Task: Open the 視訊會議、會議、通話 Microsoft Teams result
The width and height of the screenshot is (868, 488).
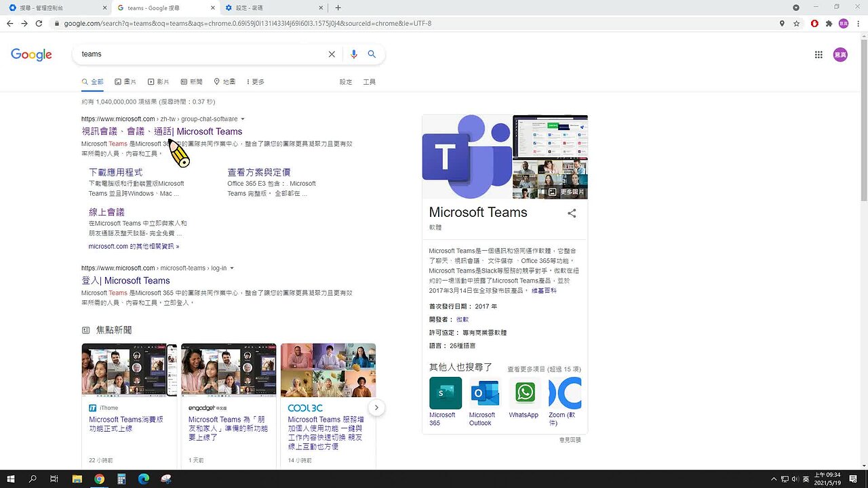Action: pyautogui.click(x=162, y=131)
